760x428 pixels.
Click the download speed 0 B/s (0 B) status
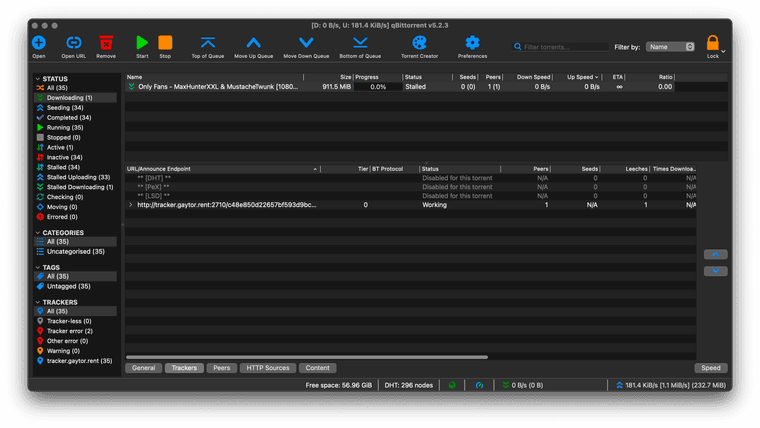pos(522,385)
